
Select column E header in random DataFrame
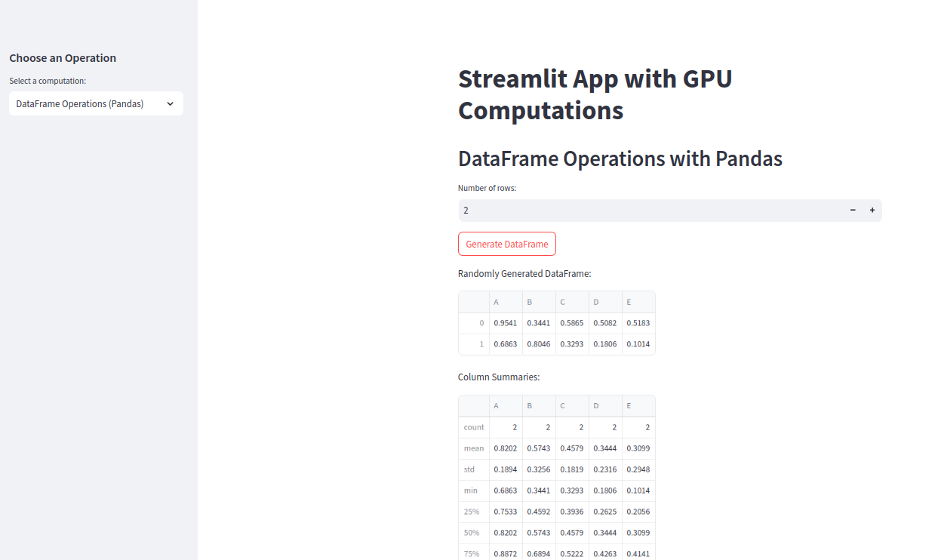(x=638, y=303)
